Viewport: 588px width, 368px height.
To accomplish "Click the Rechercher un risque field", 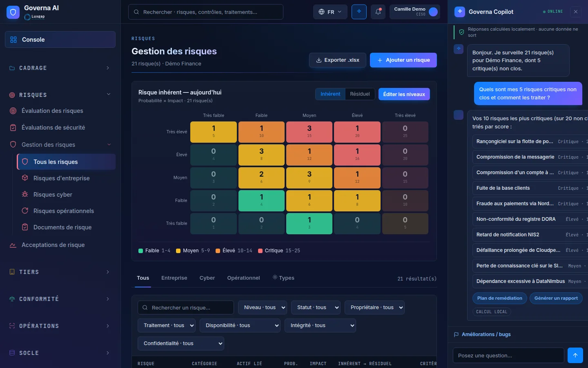I will click(x=186, y=307).
